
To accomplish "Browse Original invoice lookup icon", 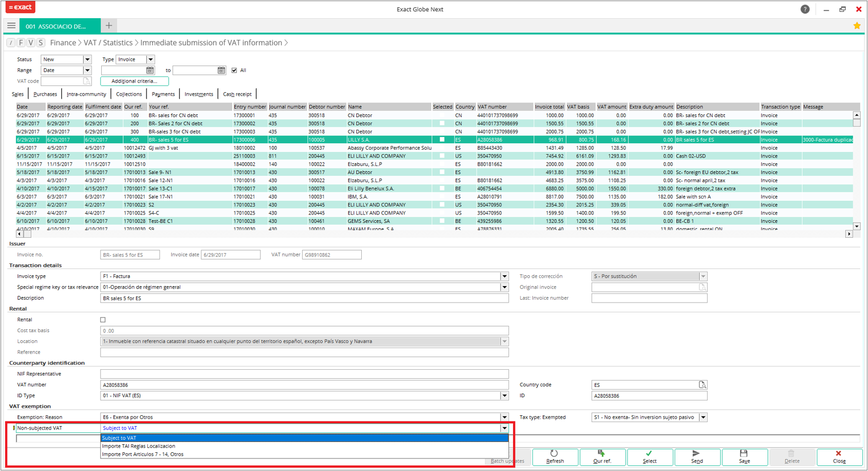I will pyautogui.click(x=702, y=287).
